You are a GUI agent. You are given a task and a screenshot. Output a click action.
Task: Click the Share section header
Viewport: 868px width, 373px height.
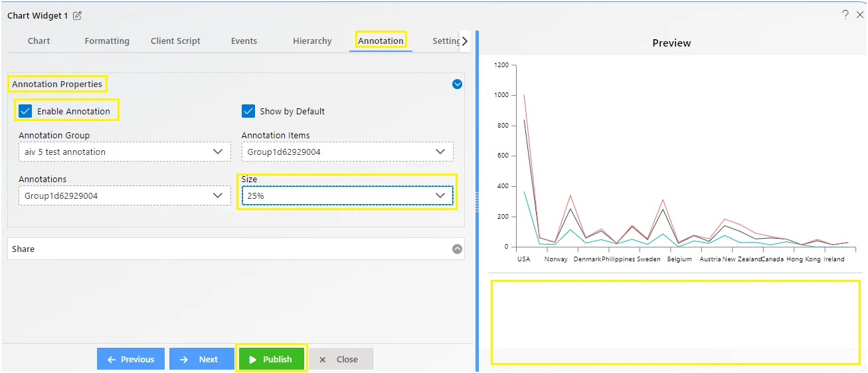coord(236,249)
